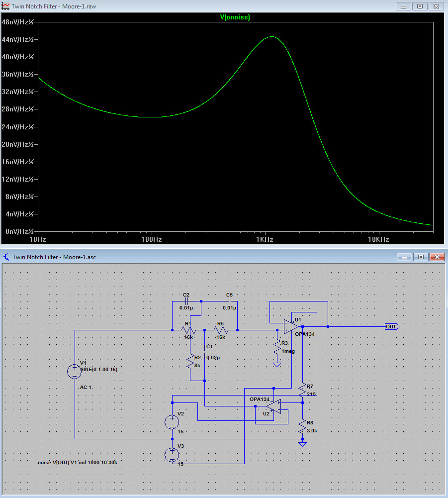The height and width of the screenshot is (498, 448).
Task: Click the 15 value of V2
Action: tap(180, 432)
